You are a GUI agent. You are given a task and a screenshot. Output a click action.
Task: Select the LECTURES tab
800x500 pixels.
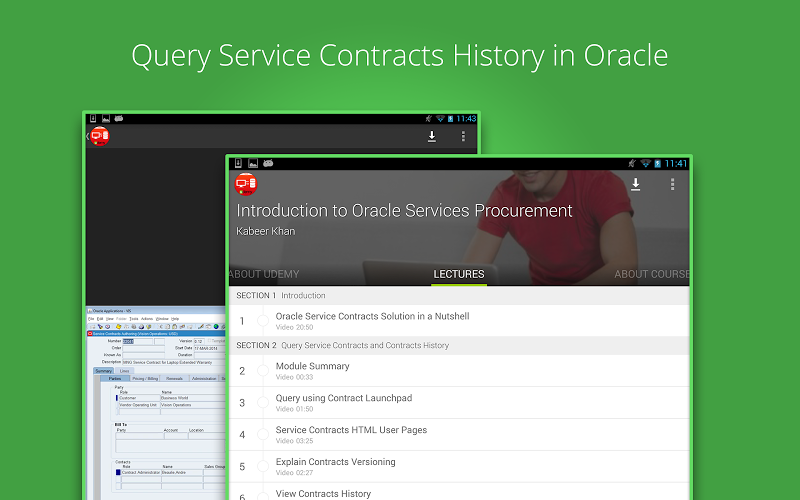click(459, 274)
